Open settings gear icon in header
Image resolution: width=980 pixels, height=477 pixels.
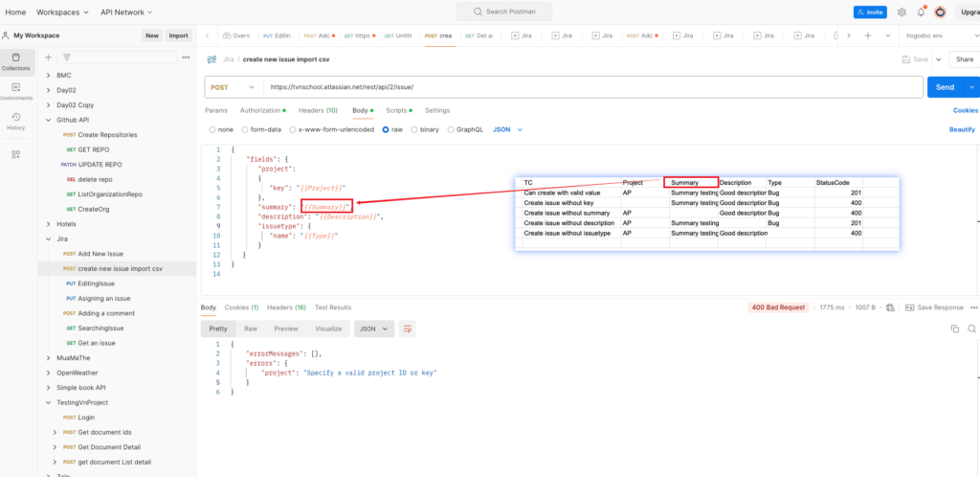[902, 11]
